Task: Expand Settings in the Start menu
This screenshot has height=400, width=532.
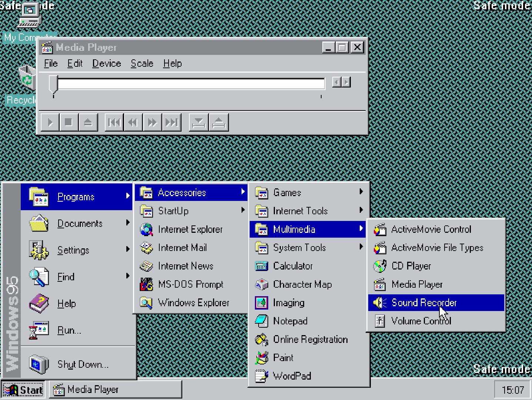Action: [x=77, y=250]
